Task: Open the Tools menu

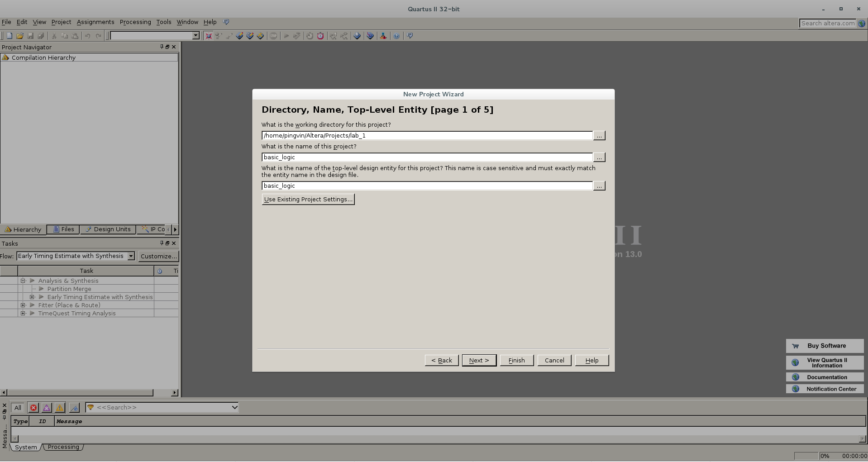Action: [x=164, y=22]
